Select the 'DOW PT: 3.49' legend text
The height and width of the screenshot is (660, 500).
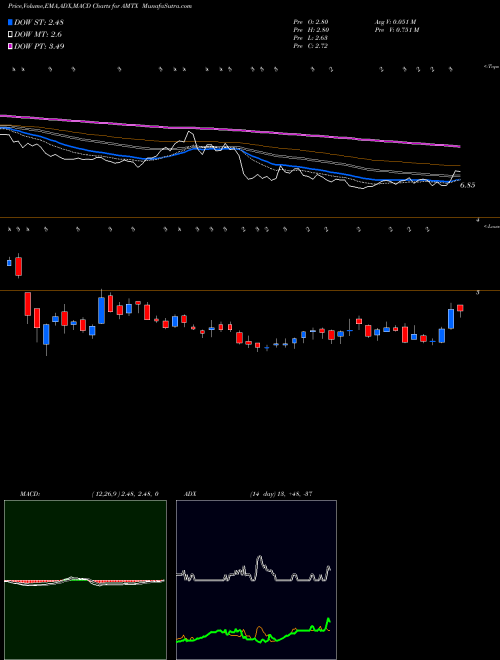39,46
